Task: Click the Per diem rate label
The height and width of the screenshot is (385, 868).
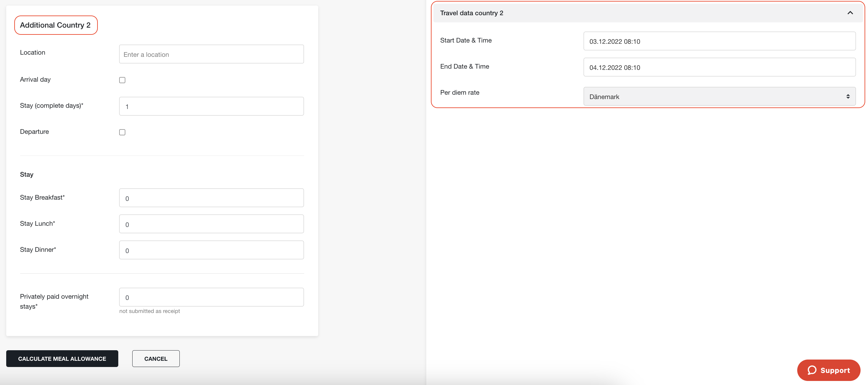Action: coord(459,93)
